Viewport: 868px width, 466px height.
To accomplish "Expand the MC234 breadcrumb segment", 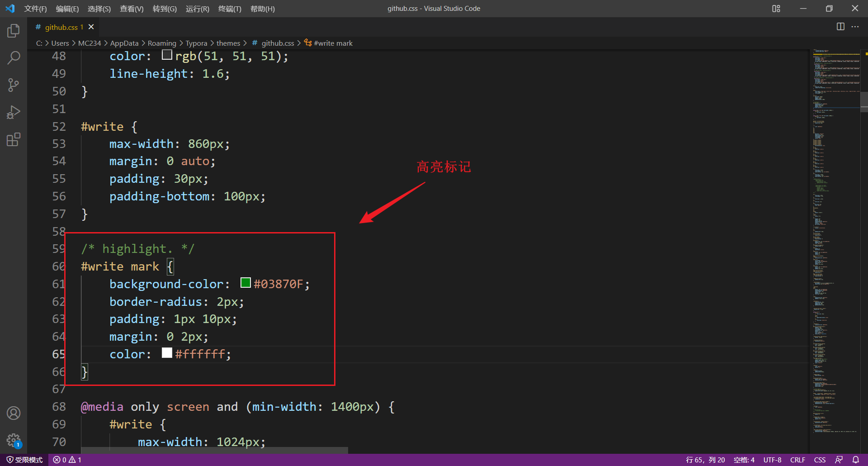I will click(90, 43).
